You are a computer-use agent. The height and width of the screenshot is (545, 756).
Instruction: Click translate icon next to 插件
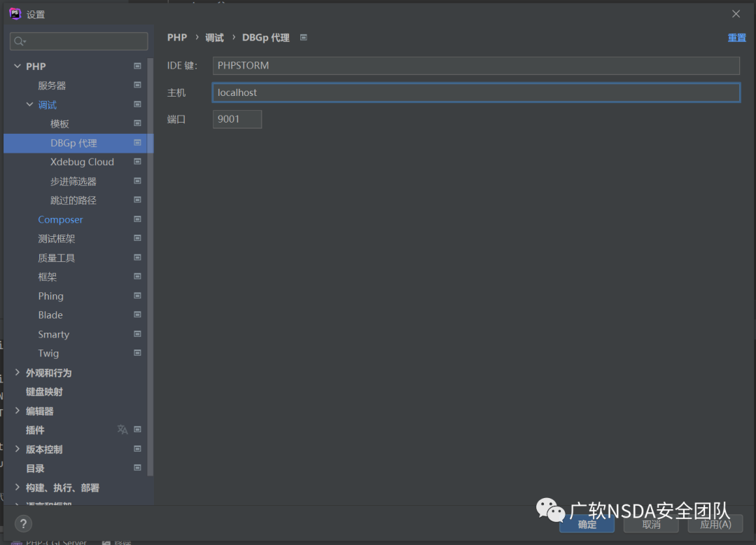click(122, 429)
